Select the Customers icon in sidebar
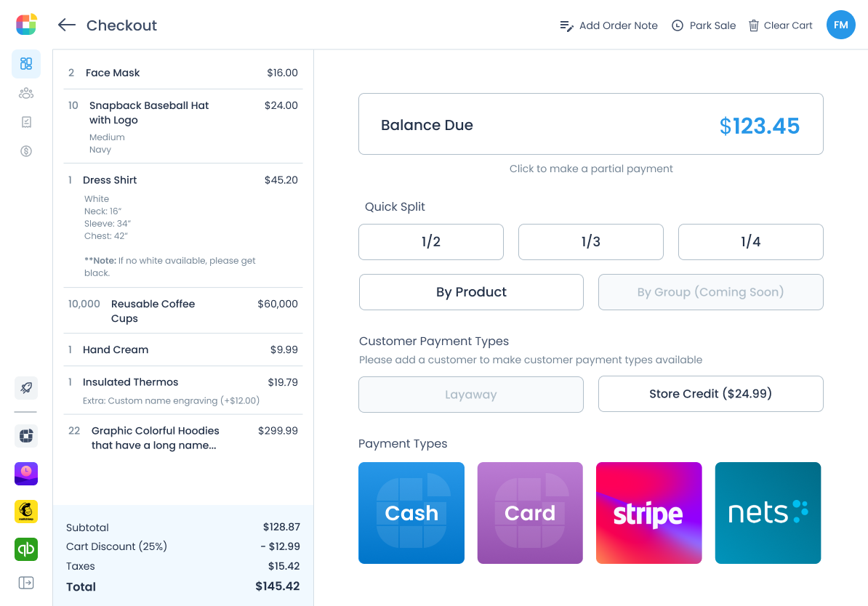Viewport: 868px width, 606px height. point(25,93)
